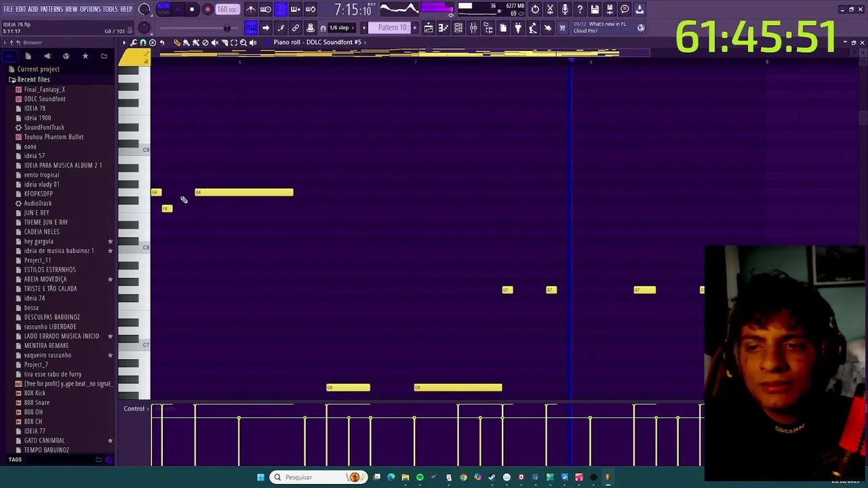The width and height of the screenshot is (868, 488).
Task: Click the stop playback button
Action: click(192, 9)
